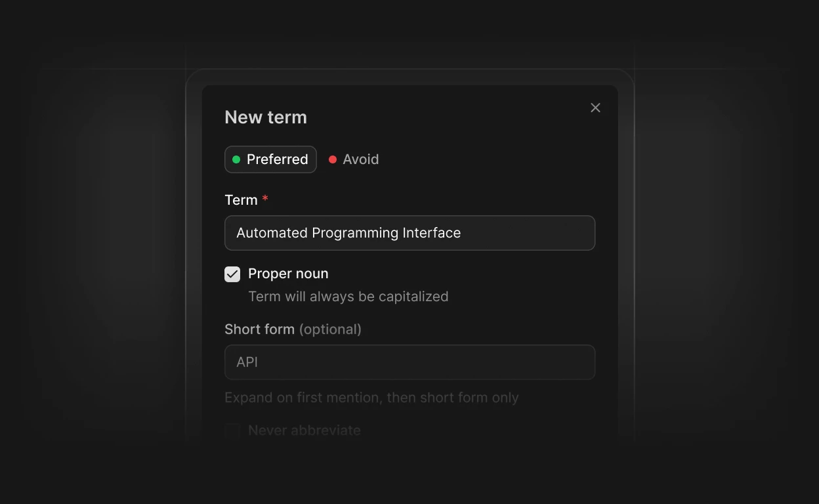Click the Term will always be capitalized helper text
Viewport: 819px width, 504px height.
[x=348, y=297]
